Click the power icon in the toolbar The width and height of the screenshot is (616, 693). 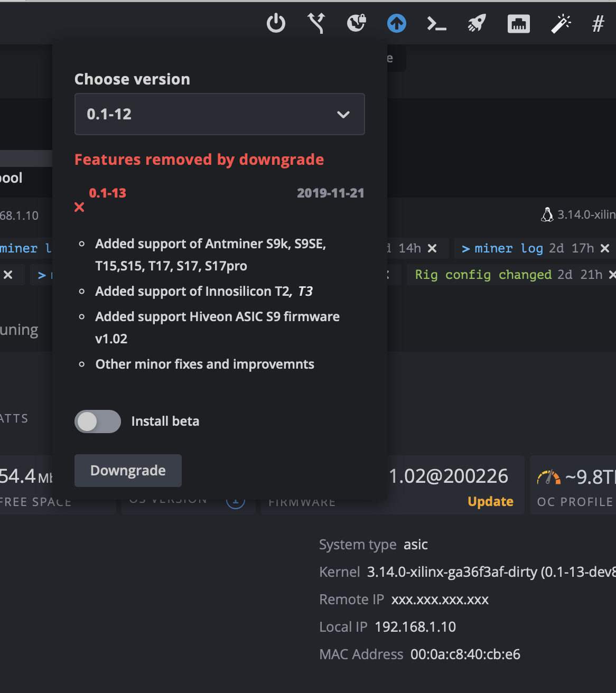point(276,23)
